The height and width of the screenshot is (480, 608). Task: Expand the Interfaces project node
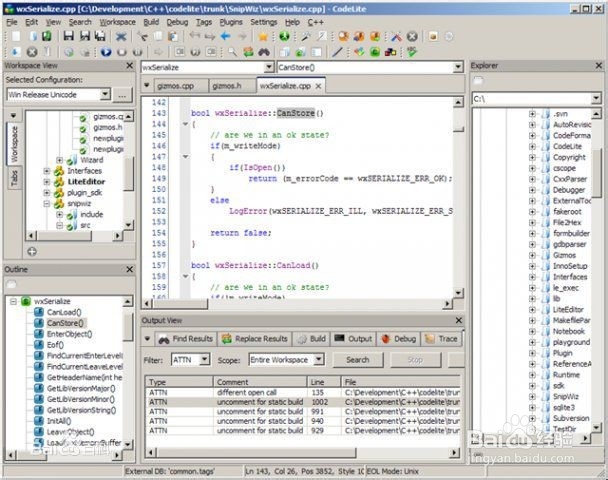click(x=47, y=171)
